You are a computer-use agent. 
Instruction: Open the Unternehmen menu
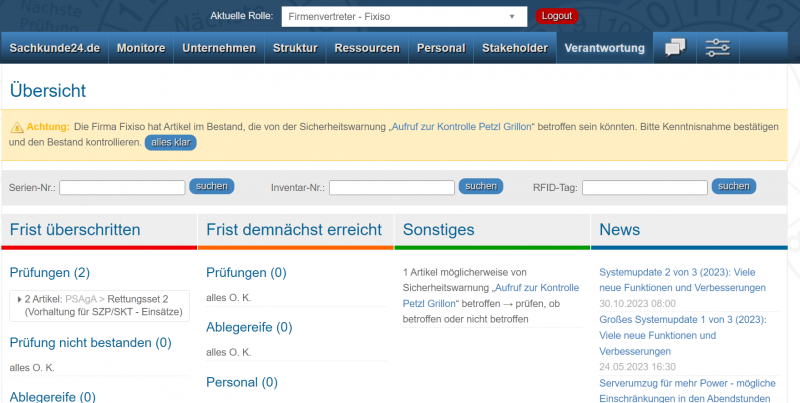219,48
